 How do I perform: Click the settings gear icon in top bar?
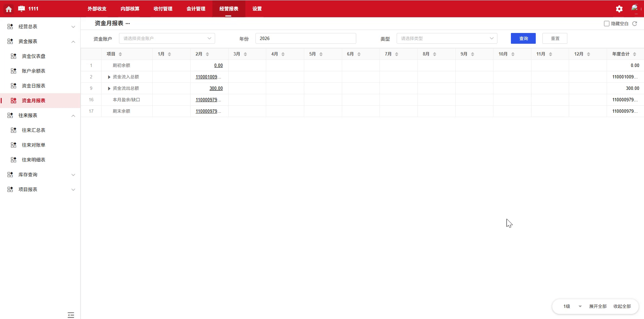pos(619,9)
